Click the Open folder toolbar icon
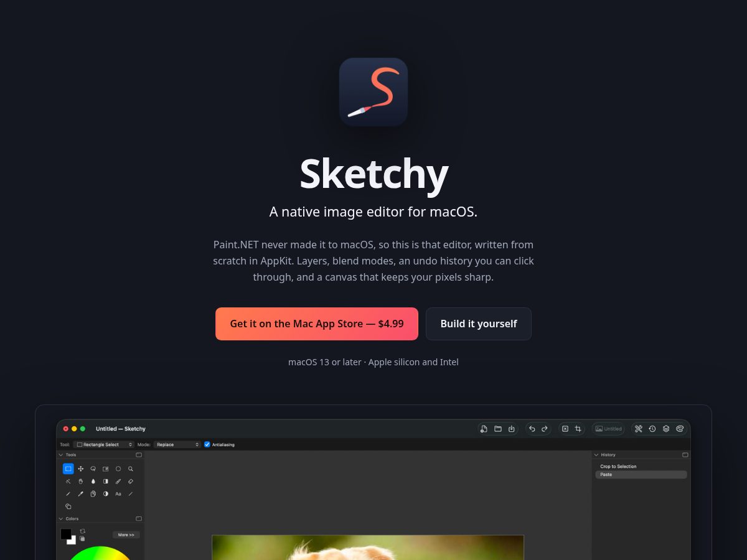The image size is (747, 560). [x=498, y=429]
